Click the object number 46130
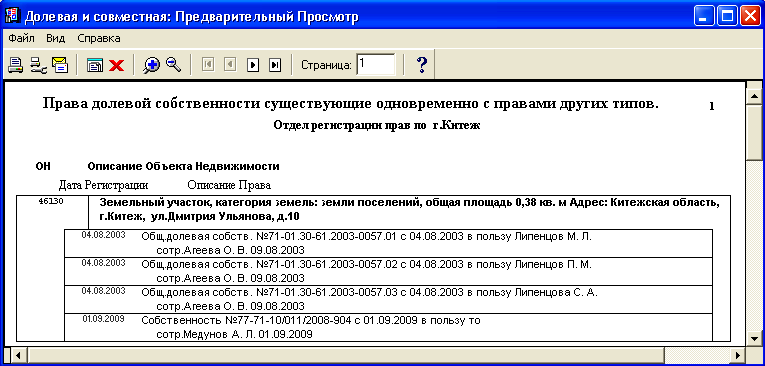765x366 pixels. pyautogui.click(x=51, y=201)
